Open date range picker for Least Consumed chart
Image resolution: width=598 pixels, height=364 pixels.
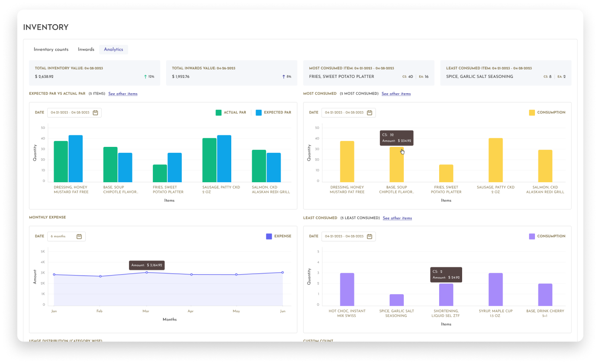348,236
